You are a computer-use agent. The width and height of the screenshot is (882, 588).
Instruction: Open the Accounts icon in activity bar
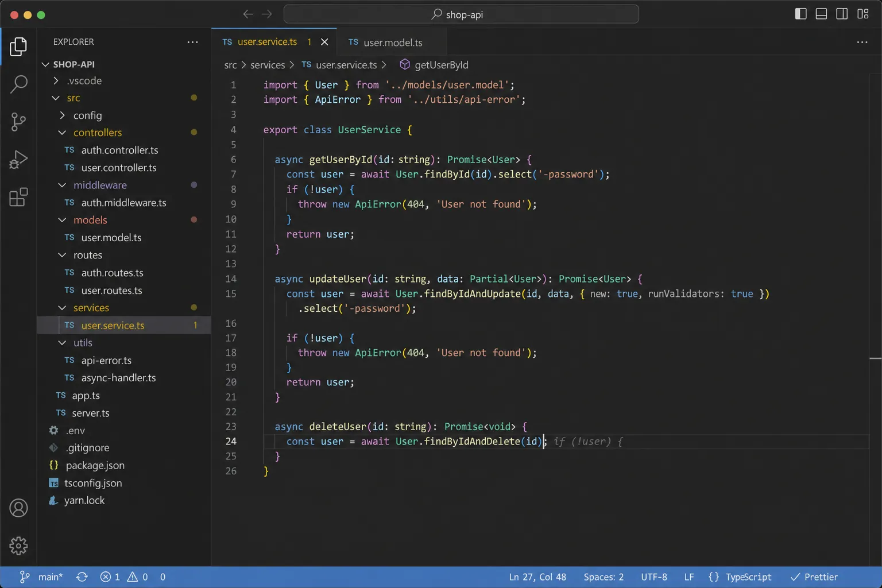click(18, 508)
